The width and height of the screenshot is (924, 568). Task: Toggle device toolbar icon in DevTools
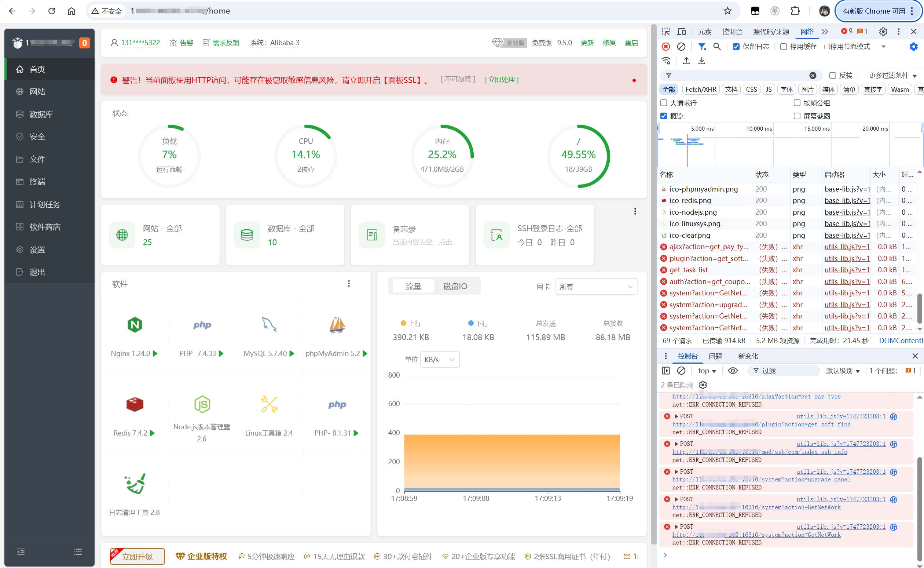point(682,32)
